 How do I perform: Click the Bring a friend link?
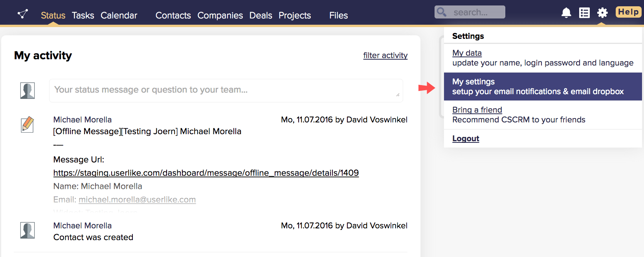pyautogui.click(x=477, y=110)
